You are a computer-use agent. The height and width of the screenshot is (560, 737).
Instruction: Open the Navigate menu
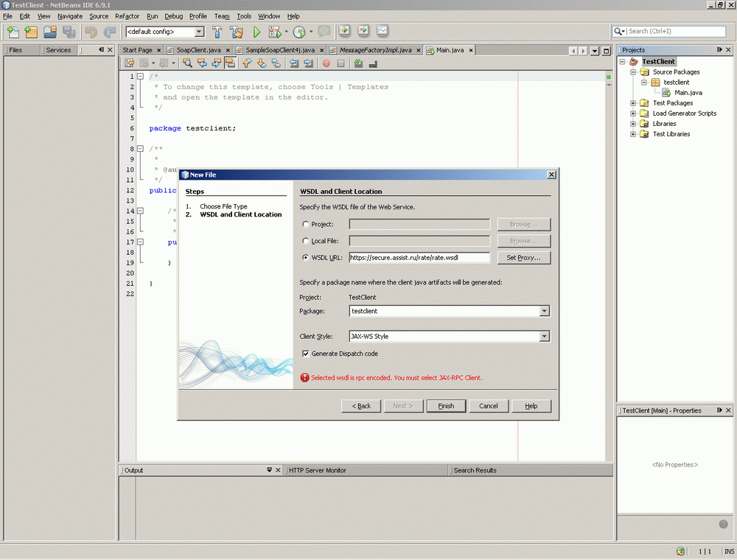click(x=70, y=16)
